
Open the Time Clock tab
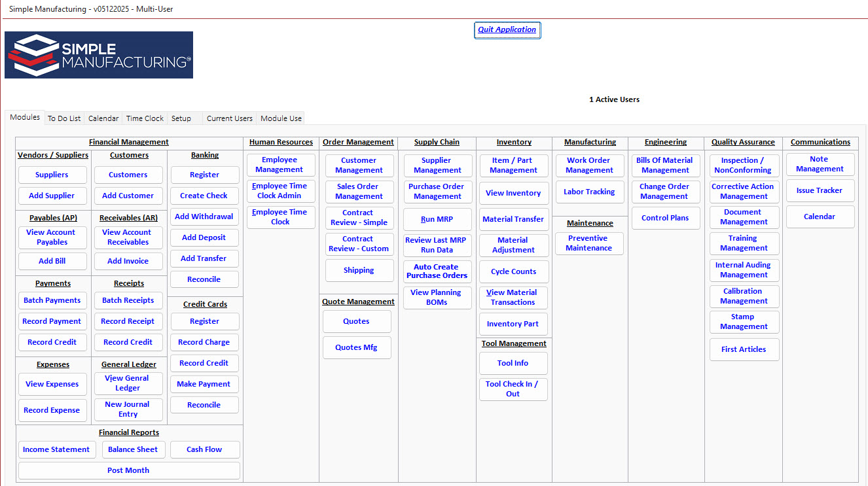point(144,118)
